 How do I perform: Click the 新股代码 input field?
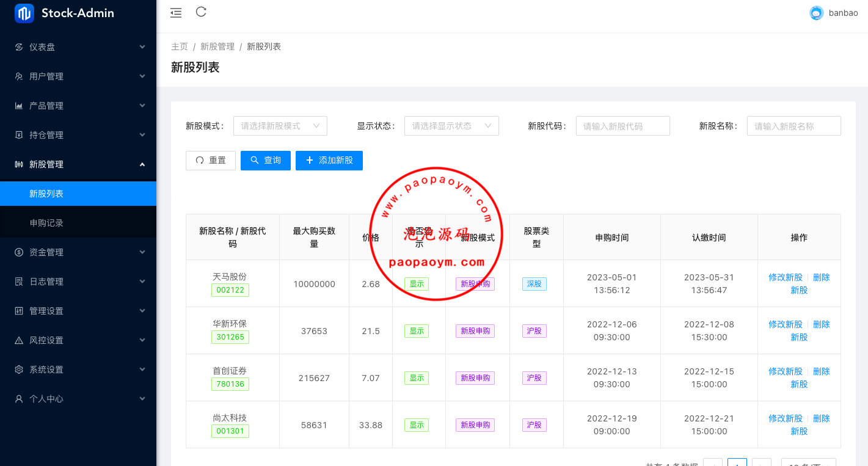pyautogui.click(x=622, y=126)
